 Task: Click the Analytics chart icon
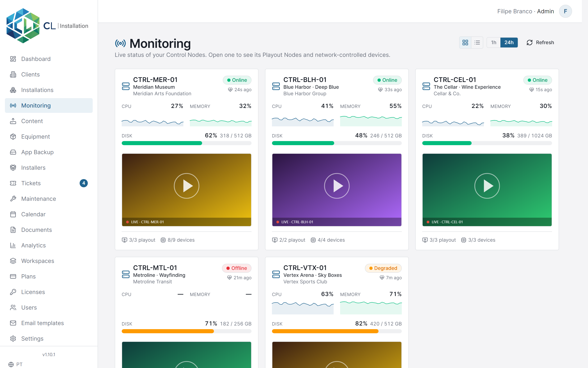click(13, 245)
